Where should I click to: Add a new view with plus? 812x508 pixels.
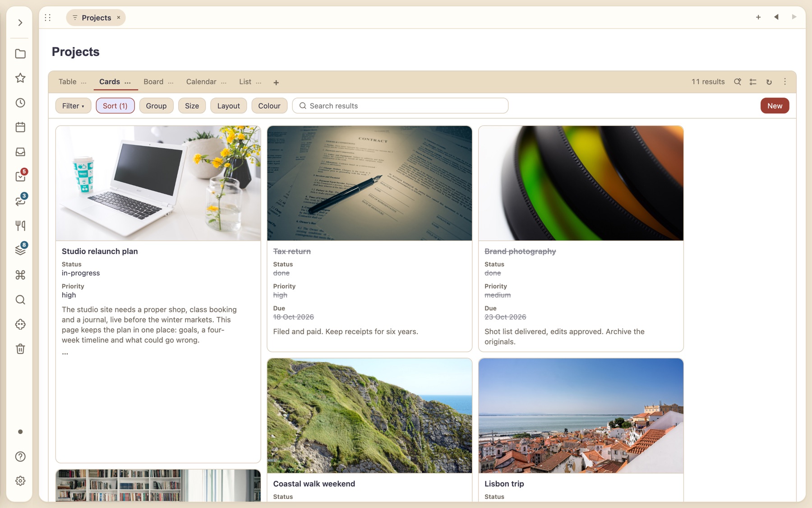pos(276,82)
